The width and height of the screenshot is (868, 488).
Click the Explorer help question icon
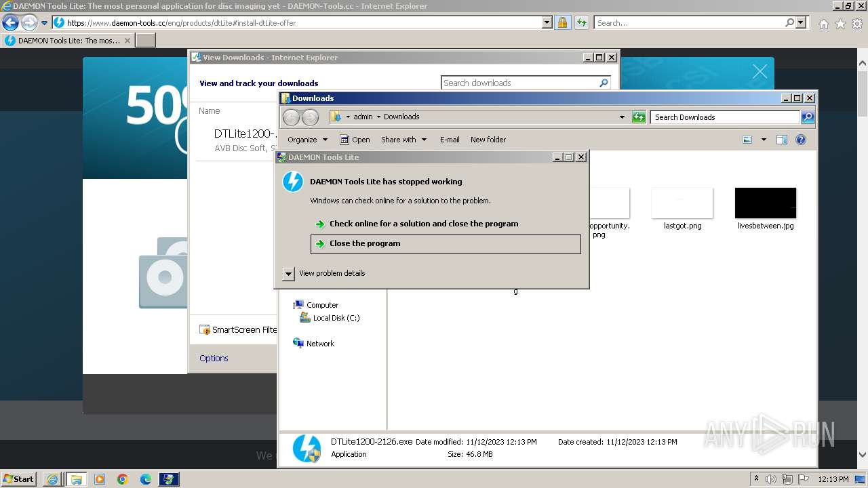[x=801, y=140]
